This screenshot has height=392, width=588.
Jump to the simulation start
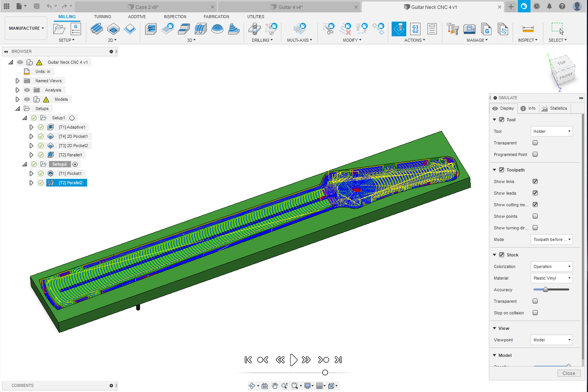(x=248, y=360)
